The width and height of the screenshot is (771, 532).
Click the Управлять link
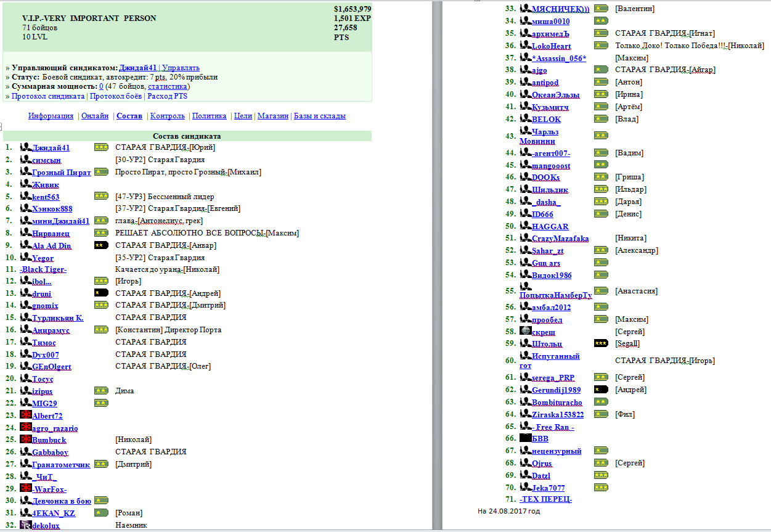point(181,68)
